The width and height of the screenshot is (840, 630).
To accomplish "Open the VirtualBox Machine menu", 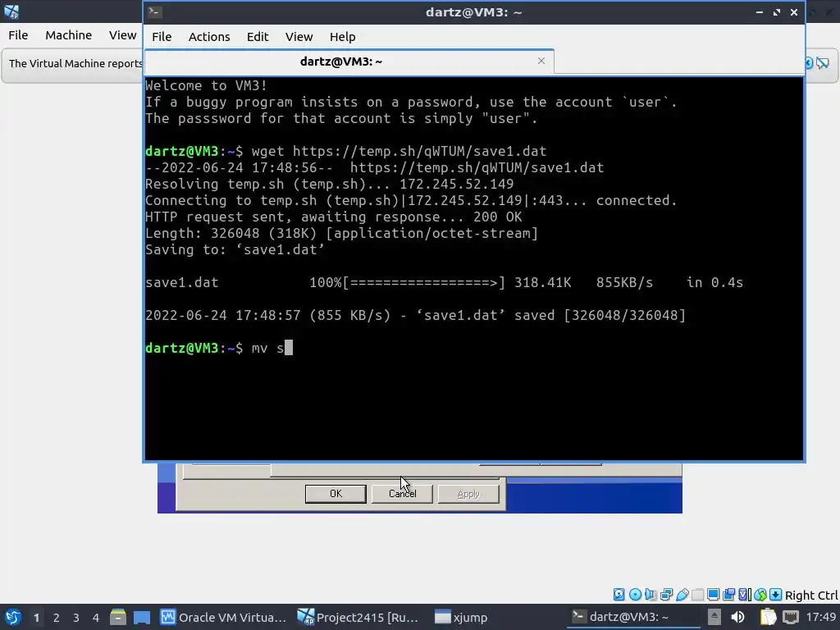I will point(68,34).
